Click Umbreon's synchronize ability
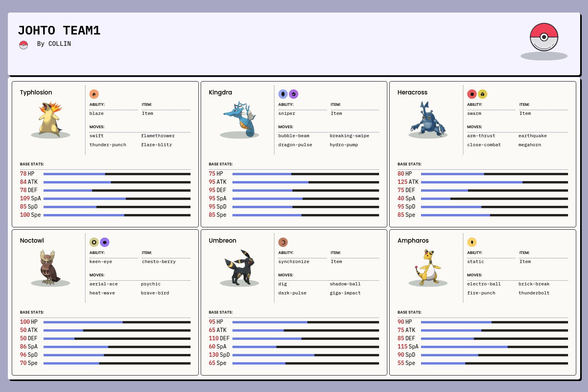 pyautogui.click(x=294, y=261)
